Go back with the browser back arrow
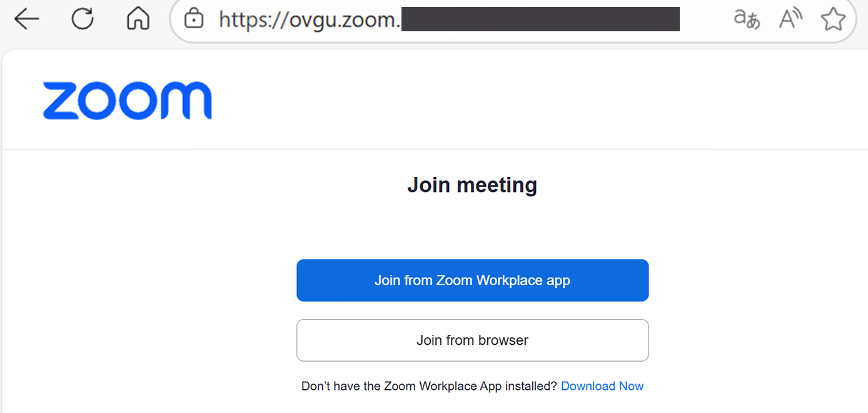The image size is (868, 413). [x=26, y=19]
